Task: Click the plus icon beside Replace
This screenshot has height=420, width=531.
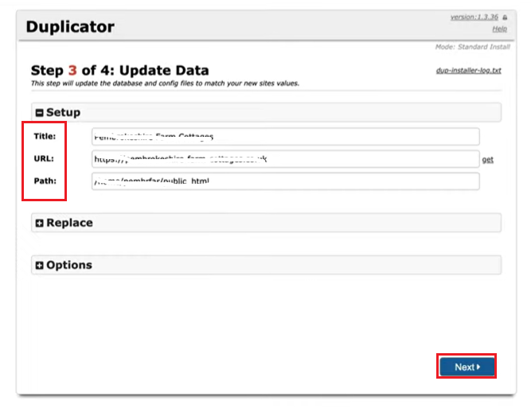Action: (40, 224)
